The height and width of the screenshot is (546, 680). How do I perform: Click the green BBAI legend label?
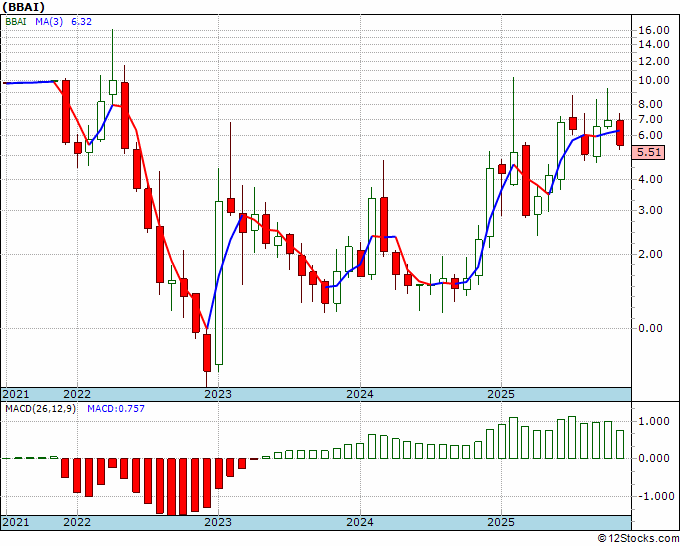16,22
